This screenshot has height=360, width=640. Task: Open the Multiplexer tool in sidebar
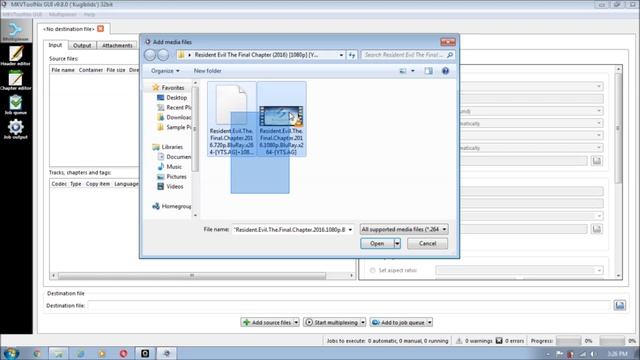[x=16, y=31]
